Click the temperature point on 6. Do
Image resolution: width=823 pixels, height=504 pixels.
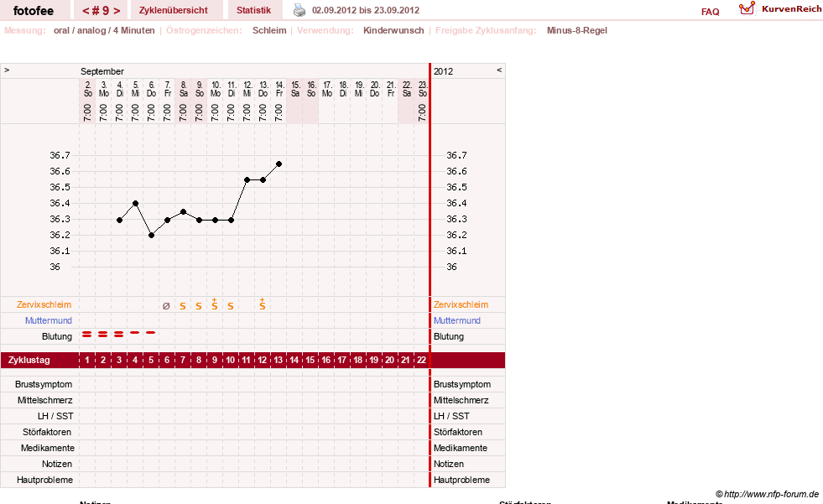coord(151,236)
